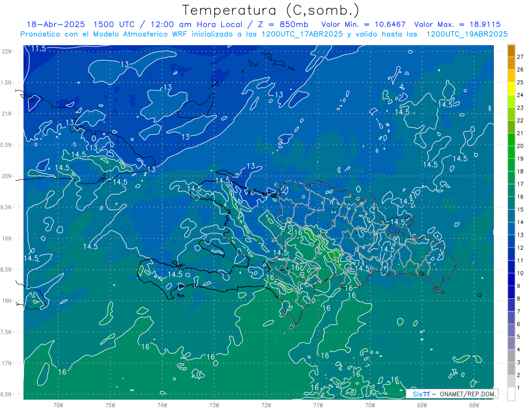Viewport: 532px width, 411px height.
Task: Click the "20N" latitude axis label
Action: [7, 176]
